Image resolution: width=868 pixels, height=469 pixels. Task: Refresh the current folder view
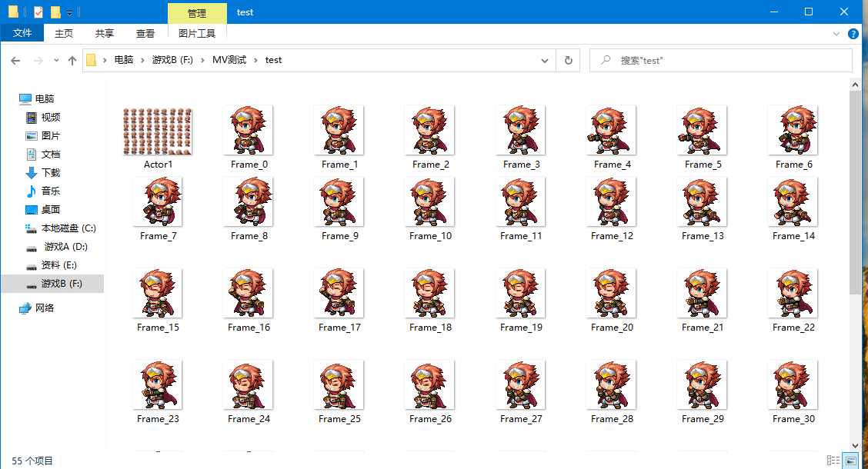569,60
